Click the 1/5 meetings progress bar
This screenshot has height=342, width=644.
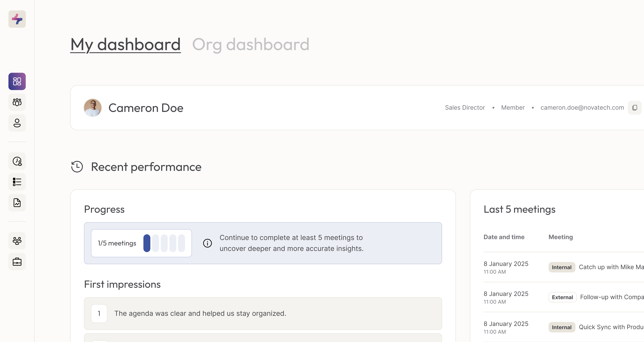[164, 243]
